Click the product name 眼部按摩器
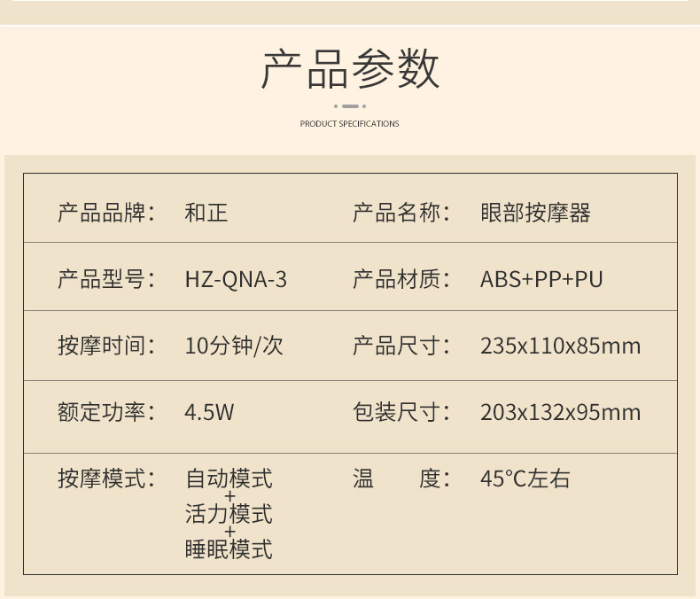Image resolution: width=700 pixels, height=599 pixels. coord(535,213)
